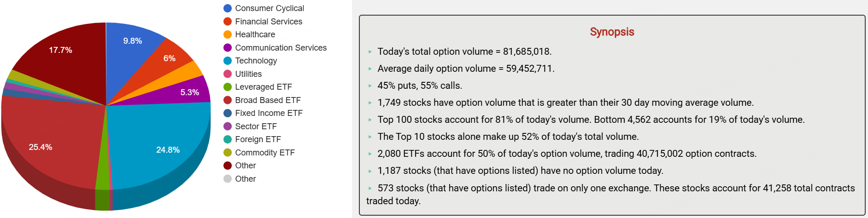This screenshot has height=218, width=868.
Task: Select the Foreign ETF teal legend dot
Action: (228, 139)
